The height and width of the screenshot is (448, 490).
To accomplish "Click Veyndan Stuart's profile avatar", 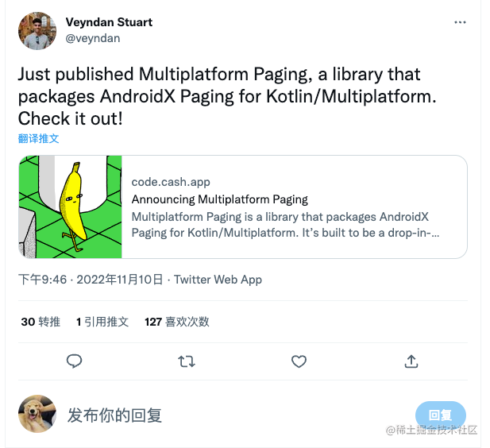I will click(37, 31).
